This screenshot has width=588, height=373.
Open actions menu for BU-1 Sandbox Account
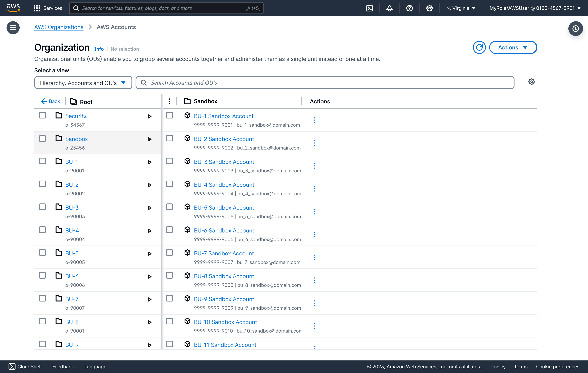[x=315, y=120]
